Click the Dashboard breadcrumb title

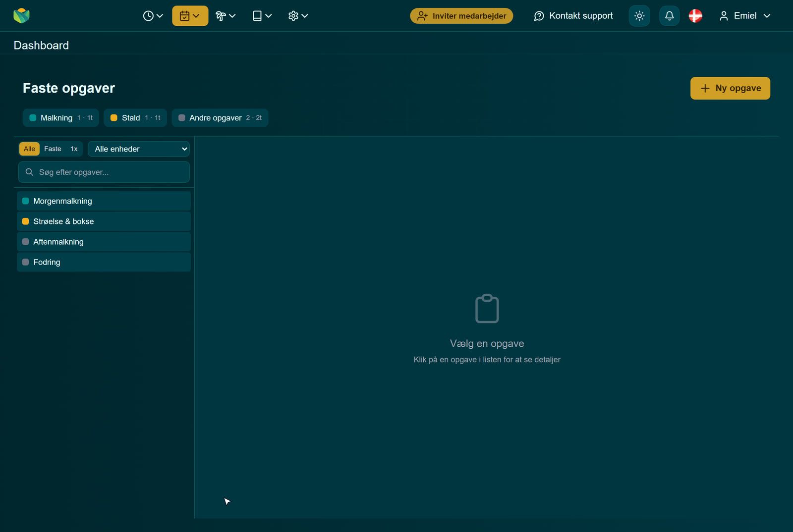click(41, 46)
